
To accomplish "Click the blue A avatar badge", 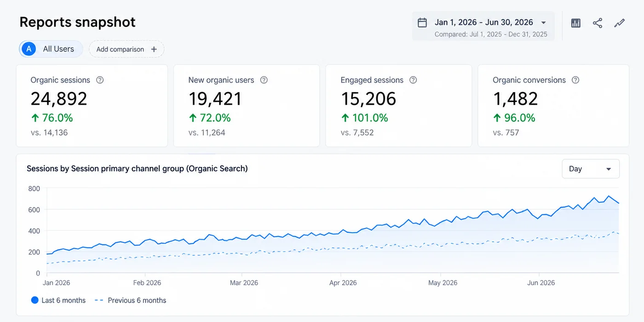I will [x=29, y=49].
